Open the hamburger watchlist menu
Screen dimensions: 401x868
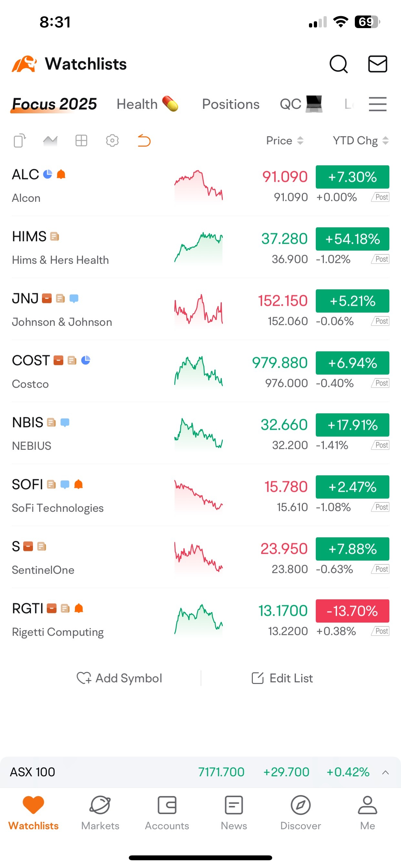coord(377,104)
